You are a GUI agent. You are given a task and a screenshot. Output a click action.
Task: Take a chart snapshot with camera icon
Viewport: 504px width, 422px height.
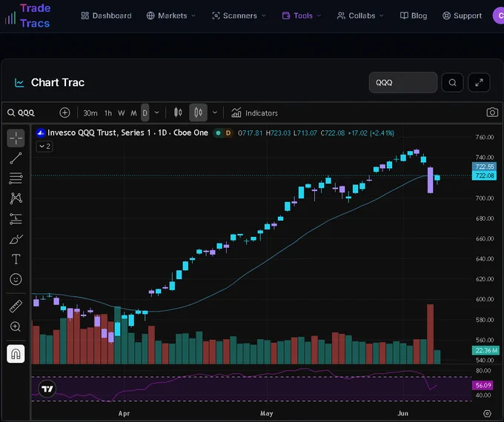coord(492,113)
